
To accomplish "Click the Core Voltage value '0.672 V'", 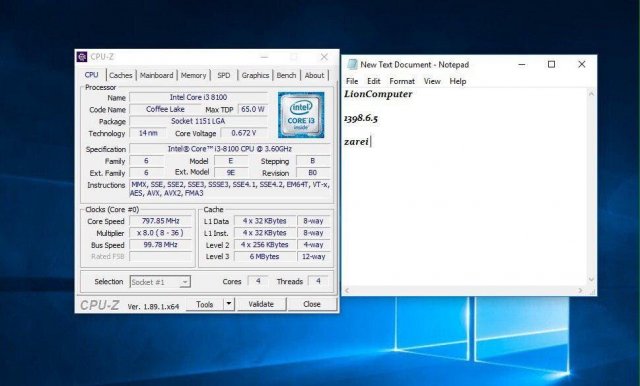I will [244, 133].
